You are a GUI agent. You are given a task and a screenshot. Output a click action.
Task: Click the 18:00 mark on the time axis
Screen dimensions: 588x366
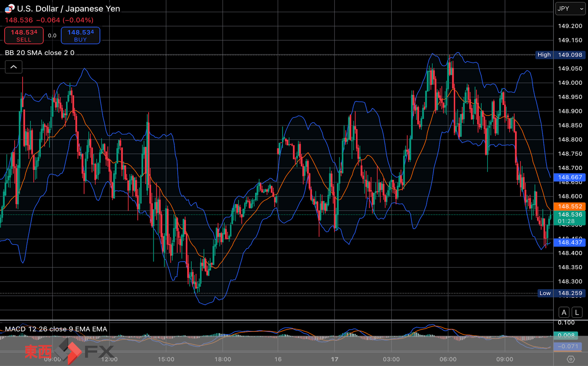(x=223, y=359)
